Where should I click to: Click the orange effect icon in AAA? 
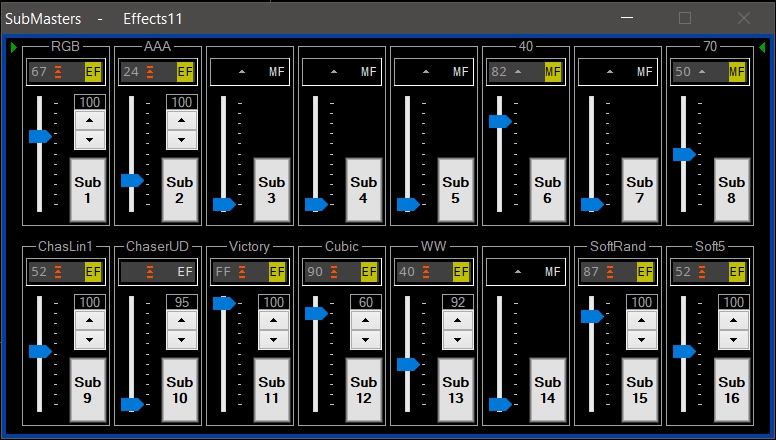tap(150, 72)
